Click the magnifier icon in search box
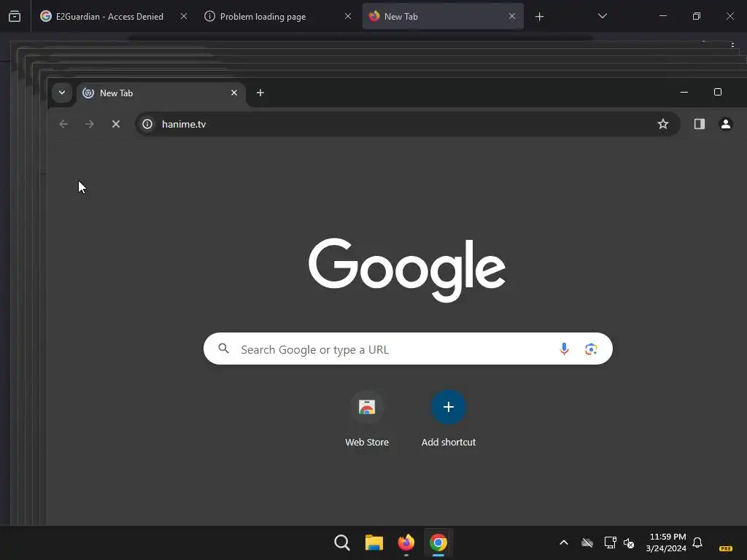 [223, 349]
